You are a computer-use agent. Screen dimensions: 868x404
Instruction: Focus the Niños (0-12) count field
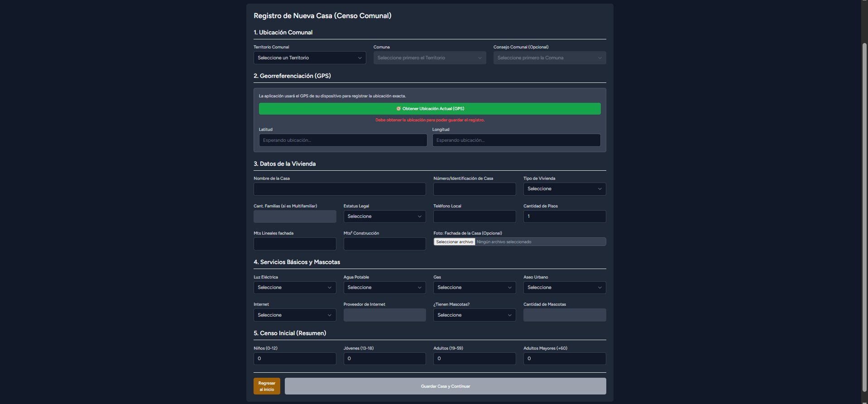pyautogui.click(x=295, y=359)
